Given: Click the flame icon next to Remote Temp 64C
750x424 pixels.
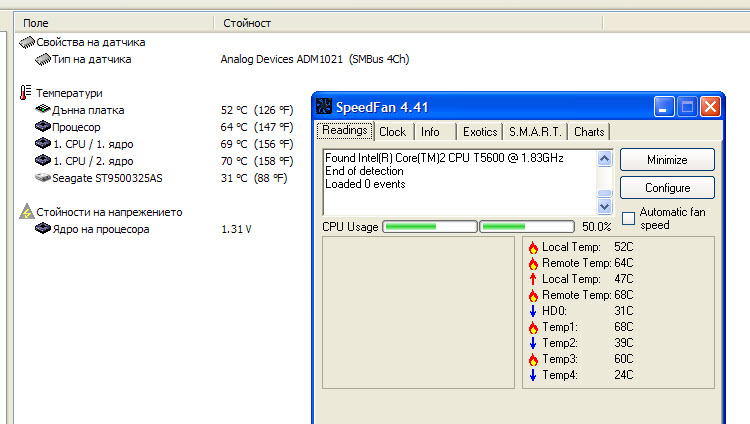Looking at the screenshot, I should pyautogui.click(x=533, y=263).
